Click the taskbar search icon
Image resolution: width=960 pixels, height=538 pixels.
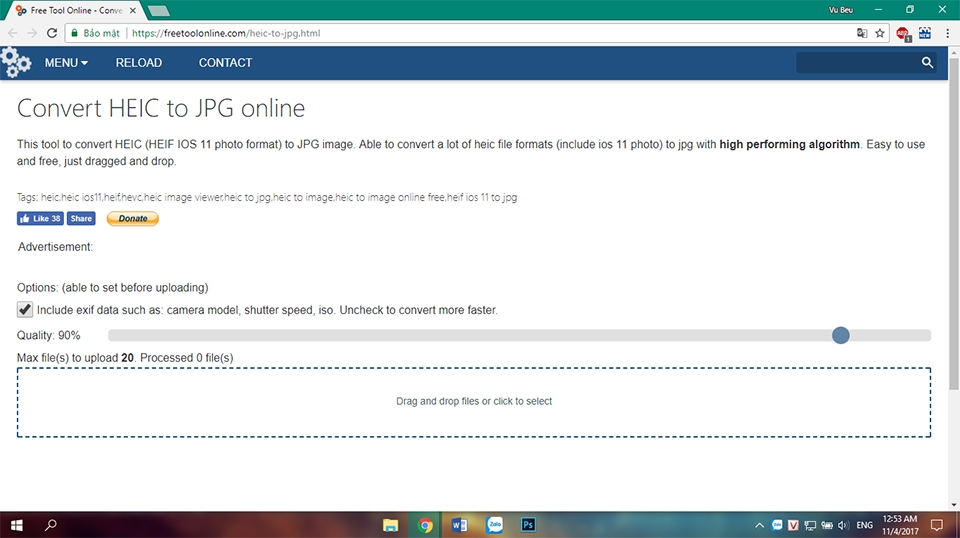coord(51,525)
